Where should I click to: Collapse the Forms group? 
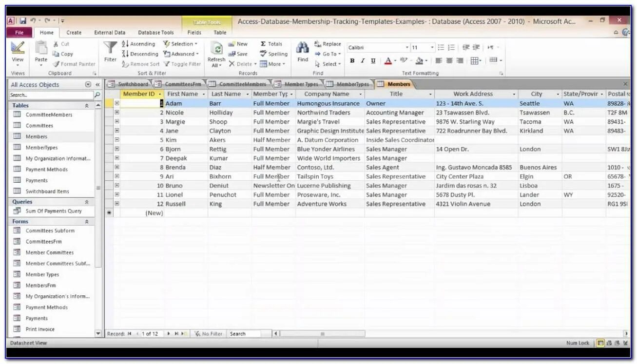pyautogui.click(x=87, y=222)
